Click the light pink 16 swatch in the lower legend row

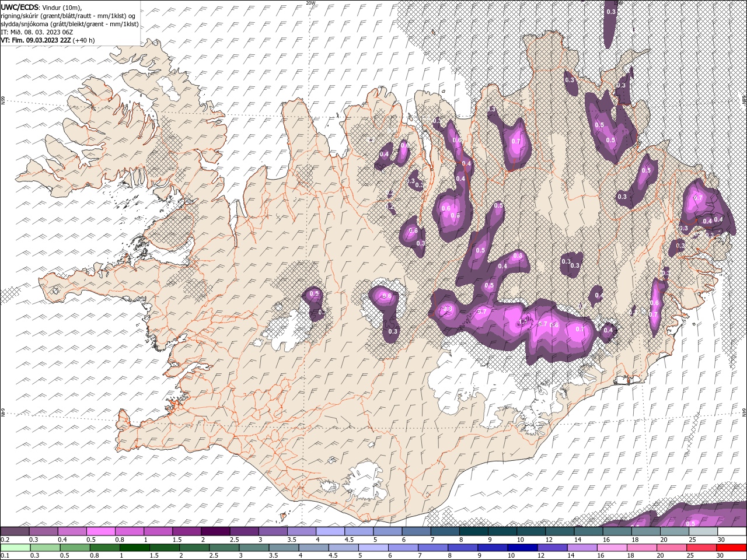click(x=610, y=548)
